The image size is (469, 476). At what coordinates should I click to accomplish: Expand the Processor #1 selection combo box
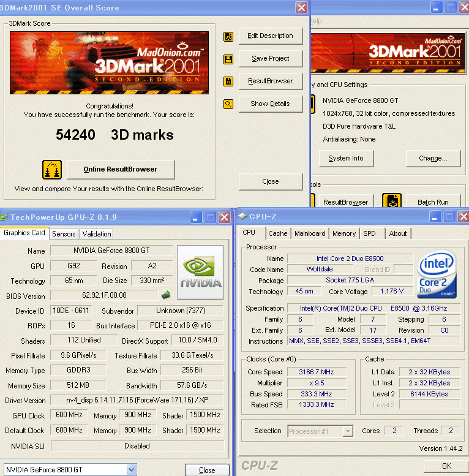tap(348, 431)
